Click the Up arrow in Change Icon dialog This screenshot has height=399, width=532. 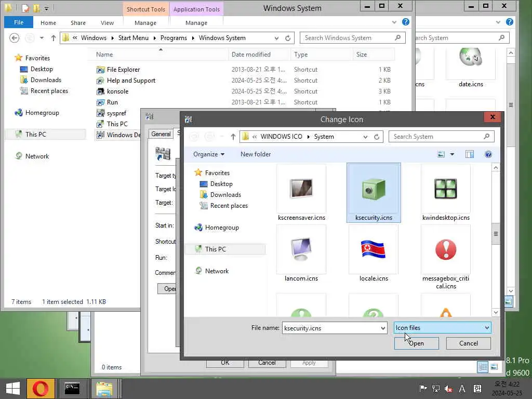click(233, 137)
